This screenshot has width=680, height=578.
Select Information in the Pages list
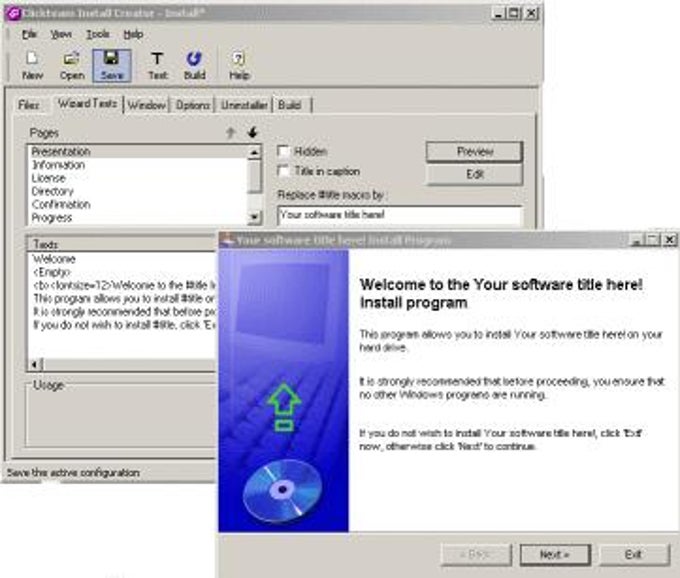click(x=138, y=165)
